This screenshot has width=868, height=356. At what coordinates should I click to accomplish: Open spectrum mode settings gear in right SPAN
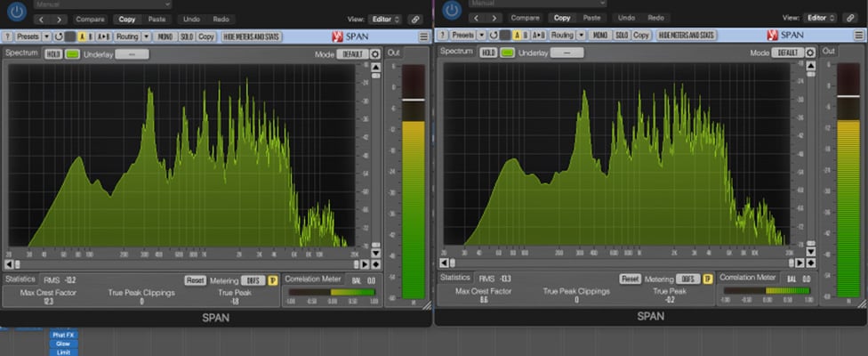810,53
